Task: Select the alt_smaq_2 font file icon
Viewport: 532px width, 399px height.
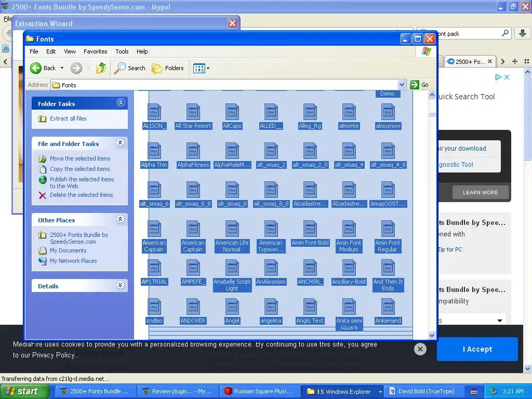Action: pos(271,151)
